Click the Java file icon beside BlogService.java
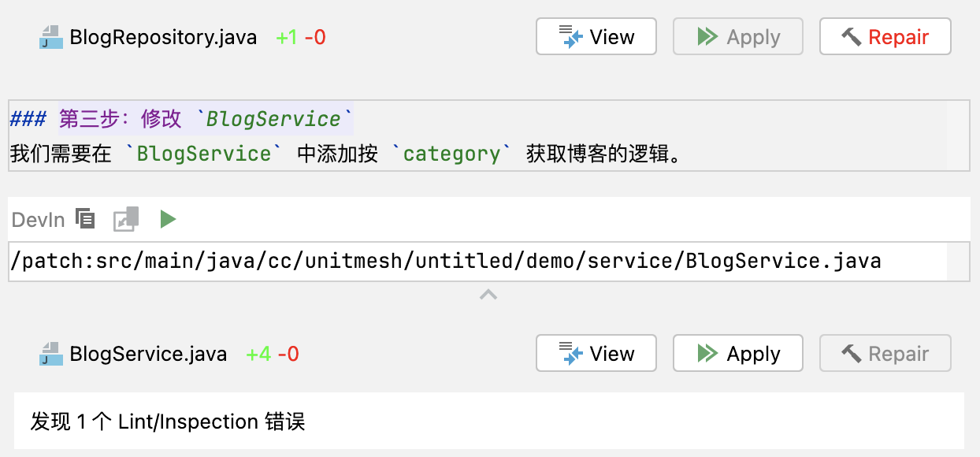 pyautogui.click(x=50, y=354)
